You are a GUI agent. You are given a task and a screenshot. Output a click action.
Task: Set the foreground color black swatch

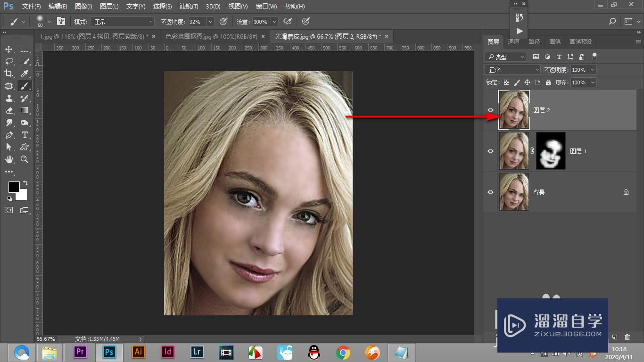tap(14, 187)
